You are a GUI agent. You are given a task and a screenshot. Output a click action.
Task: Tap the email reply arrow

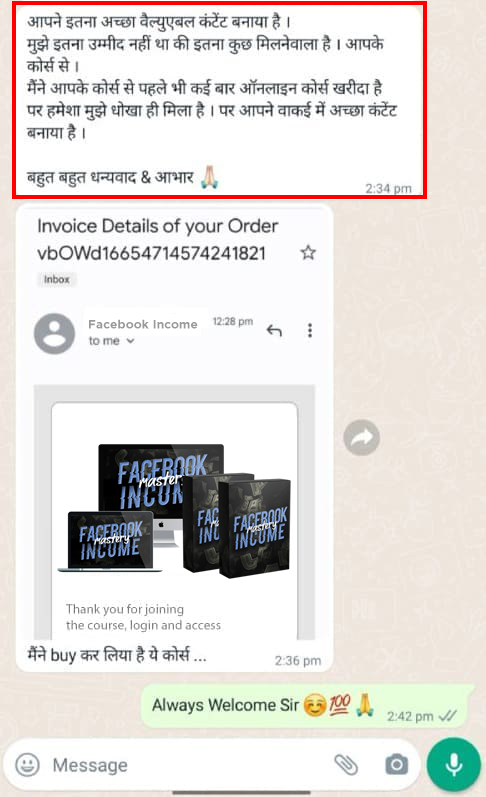274,331
